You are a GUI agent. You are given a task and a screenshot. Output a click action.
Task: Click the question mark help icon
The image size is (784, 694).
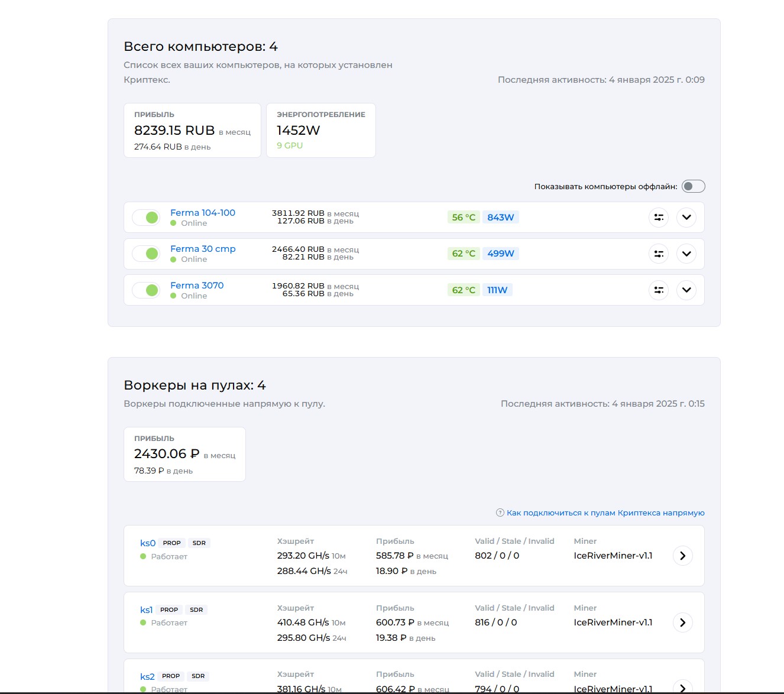(500, 513)
